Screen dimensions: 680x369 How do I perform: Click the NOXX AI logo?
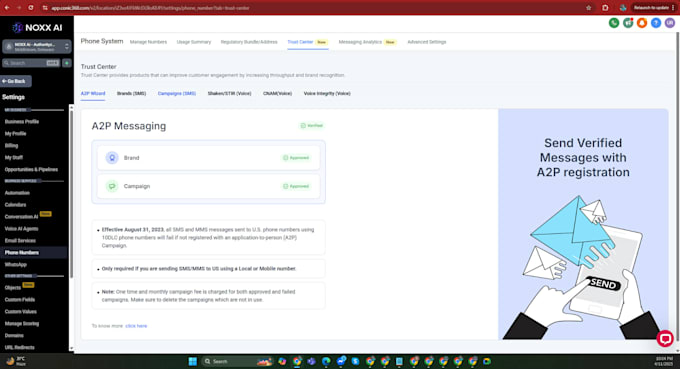tap(37, 28)
